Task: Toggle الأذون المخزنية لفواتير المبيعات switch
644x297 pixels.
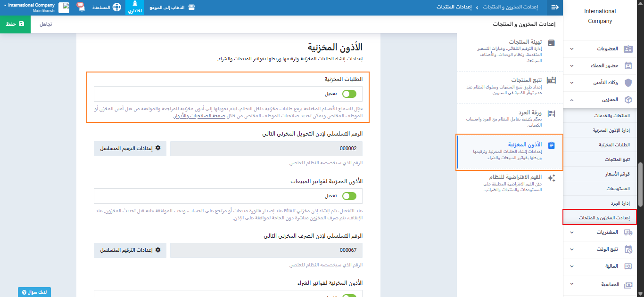Action: point(349,196)
